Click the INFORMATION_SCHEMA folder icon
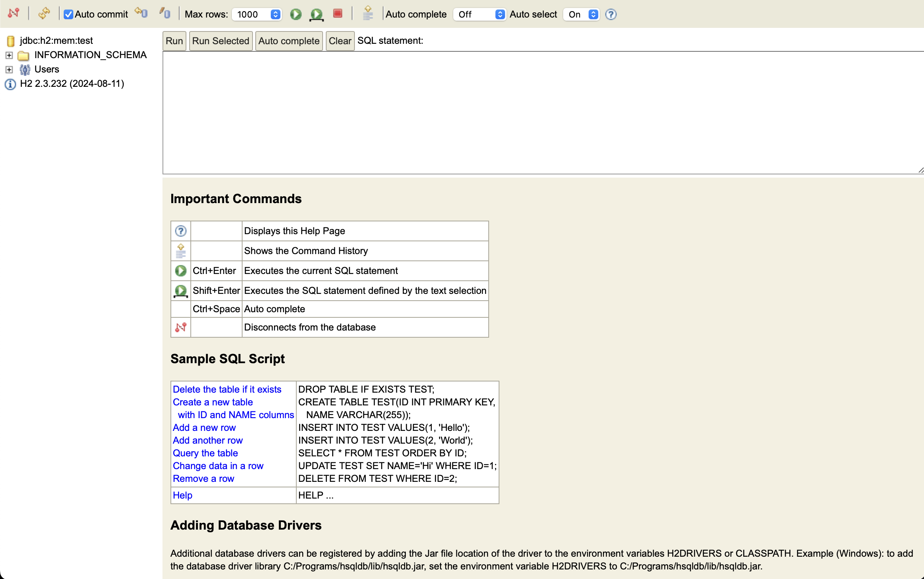The width and height of the screenshot is (924, 579). (x=23, y=55)
